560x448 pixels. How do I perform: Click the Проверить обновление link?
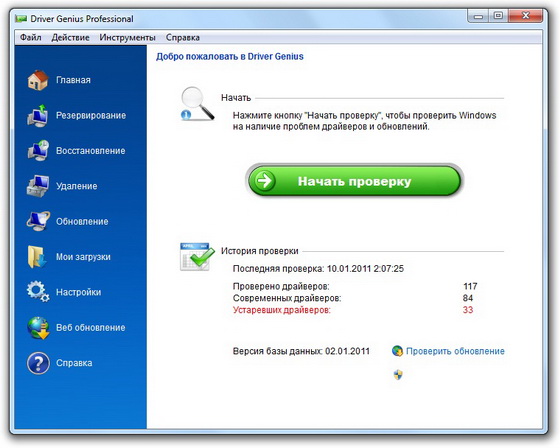pos(455,351)
